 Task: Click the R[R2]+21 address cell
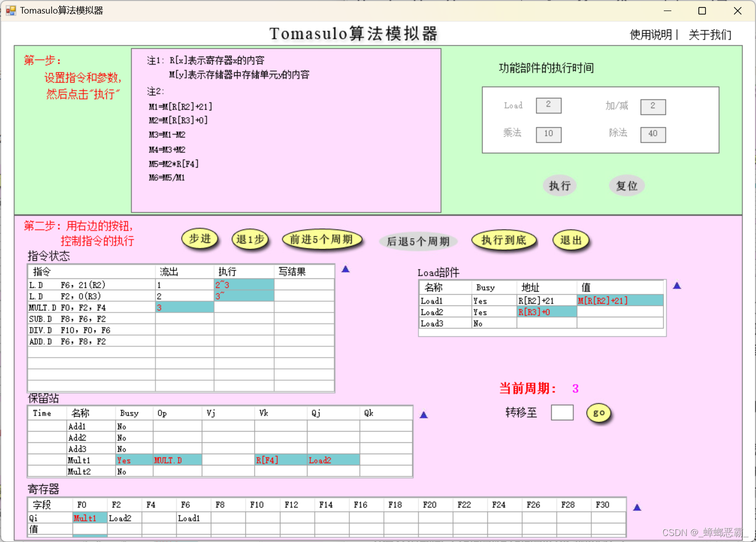click(547, 301)
